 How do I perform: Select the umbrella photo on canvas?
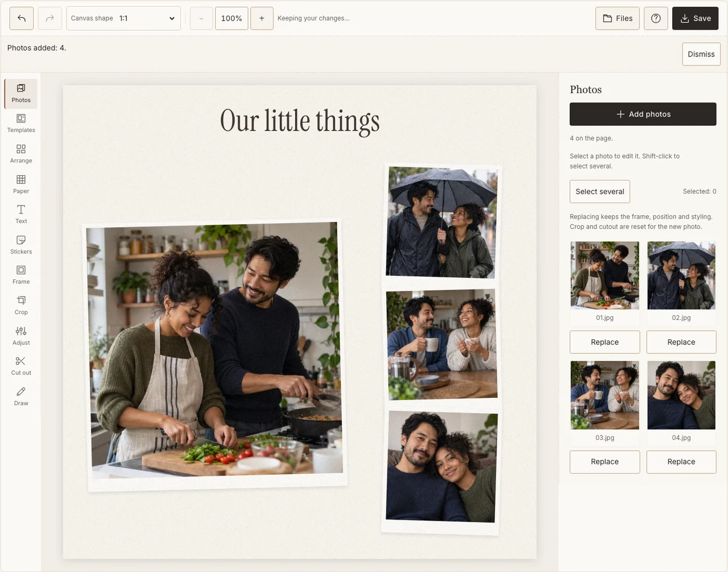pos(441,223)
